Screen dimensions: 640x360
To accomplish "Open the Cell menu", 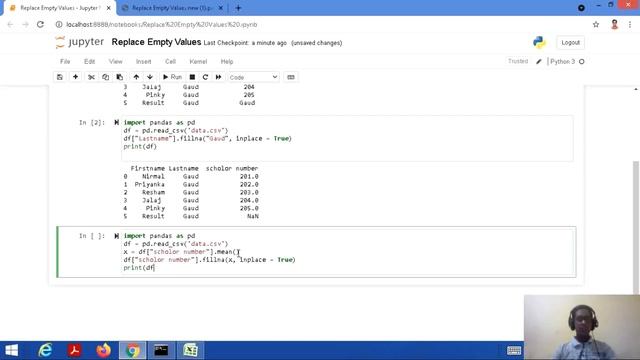I will click(170, 62).
